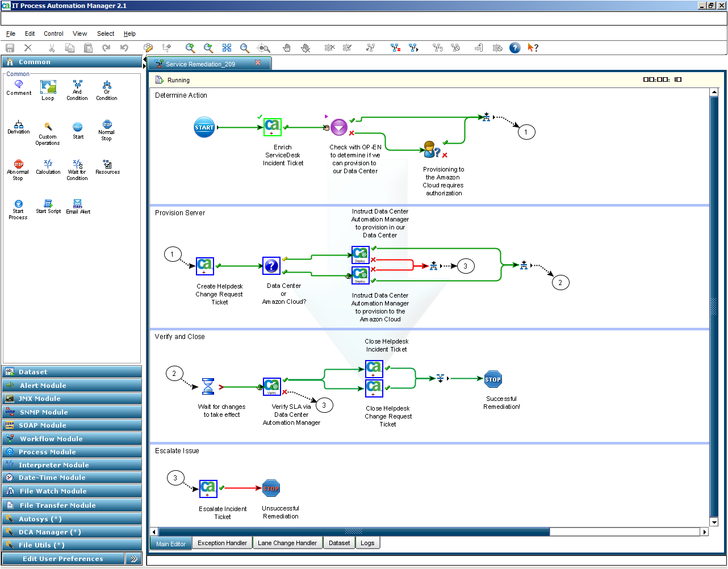The image size is (728, 569).
Task: Select the Main Editor tab
Action: (171, 543)
